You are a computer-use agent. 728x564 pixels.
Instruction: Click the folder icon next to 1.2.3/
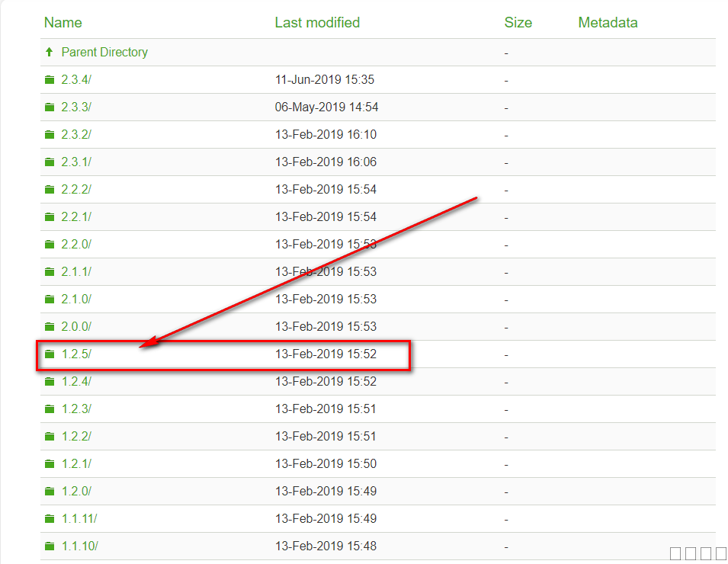(x=50, y=409)
